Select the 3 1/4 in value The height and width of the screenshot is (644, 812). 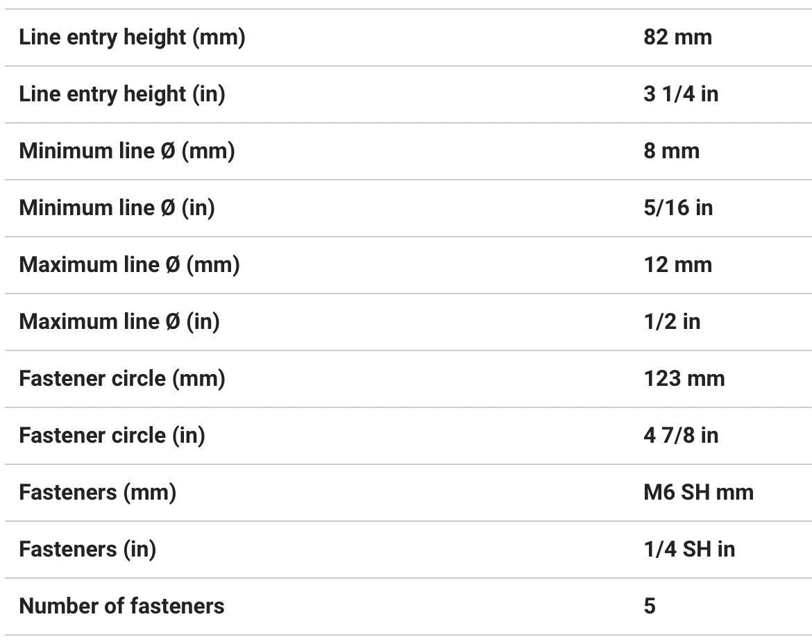pyautogui.click(x=680, y=94)
